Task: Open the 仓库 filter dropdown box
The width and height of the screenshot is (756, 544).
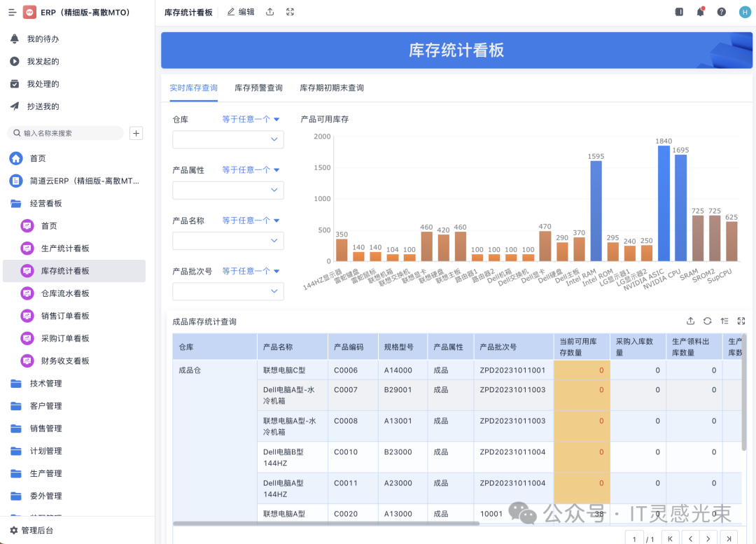Action: (228, 139)
